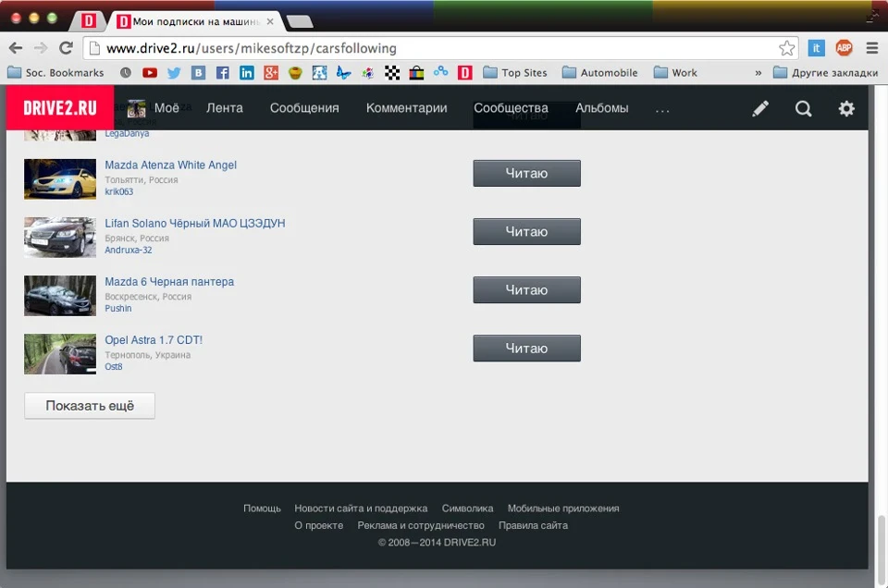Open the blue linked-circles bookmark icon

tap(440, 72)
